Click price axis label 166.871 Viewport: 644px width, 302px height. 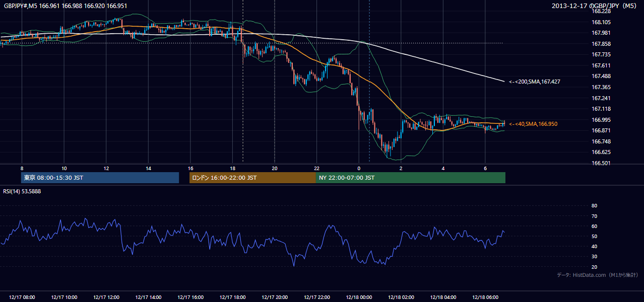click(x=601, y=130)
